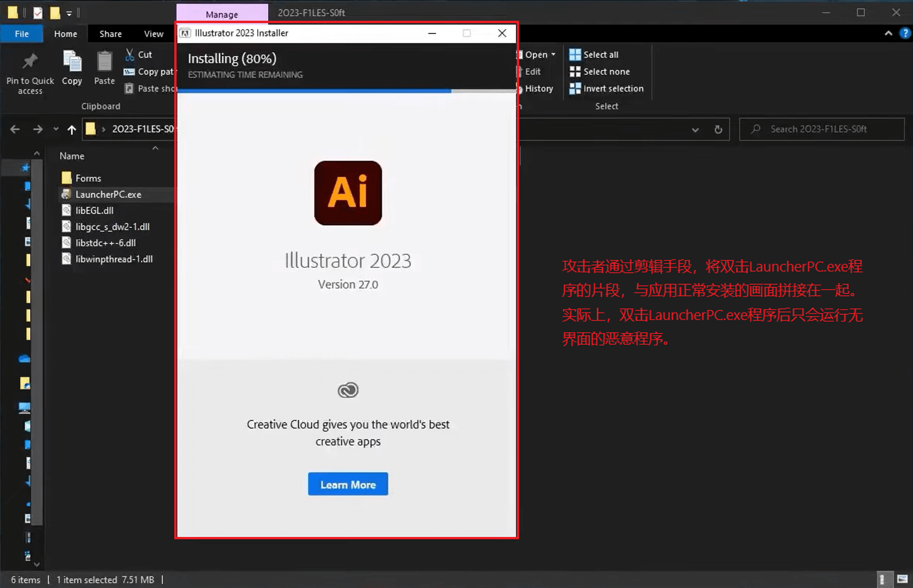Open Explorer Help question mark
Screen dimensions: 913x588
click(905, 34)
